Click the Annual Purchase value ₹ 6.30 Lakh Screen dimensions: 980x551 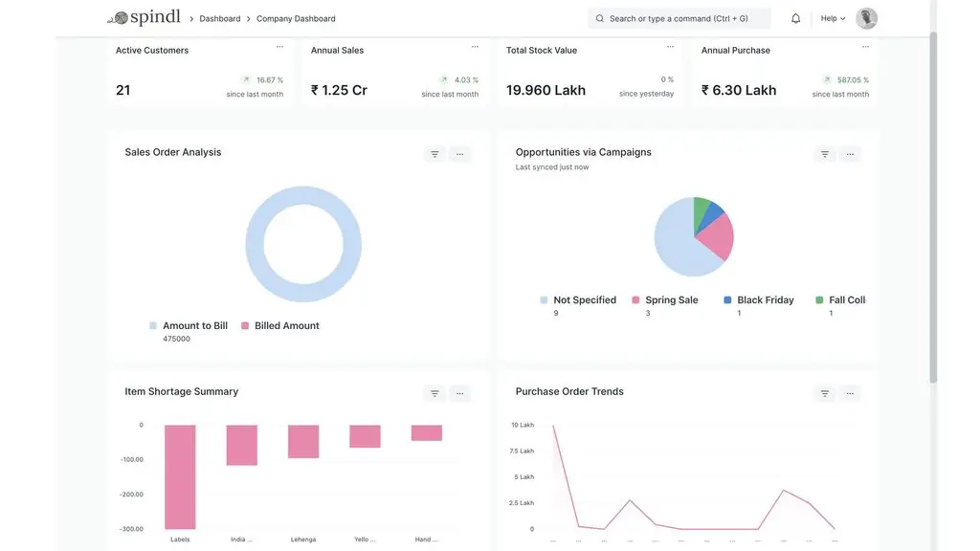739,90
